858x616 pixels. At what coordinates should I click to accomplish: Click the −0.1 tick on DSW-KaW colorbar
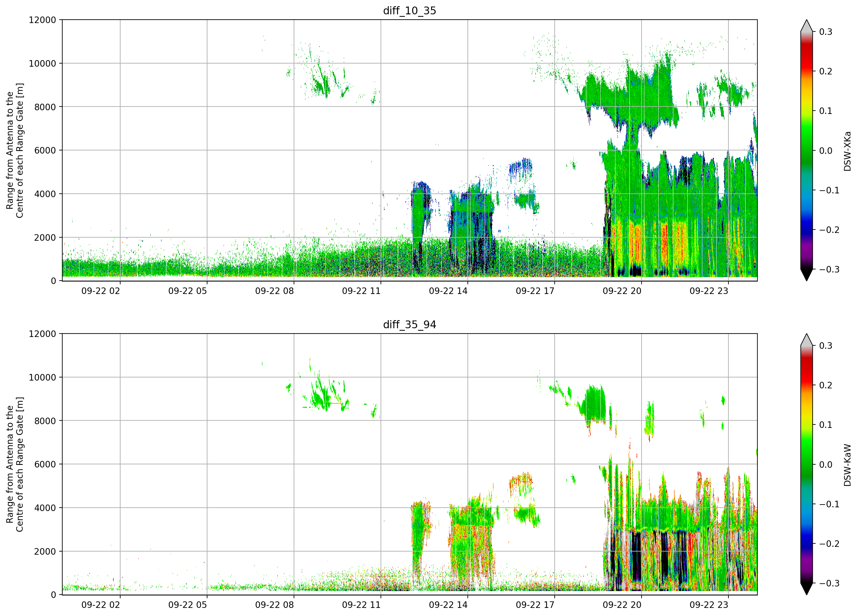pyautogui.click(x=829, y=505)
